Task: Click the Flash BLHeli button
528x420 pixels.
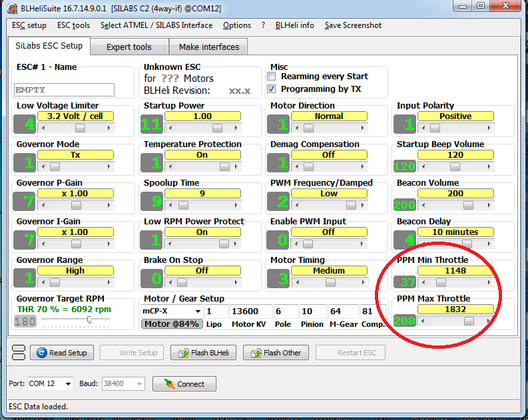Action: tap(203, 353)
